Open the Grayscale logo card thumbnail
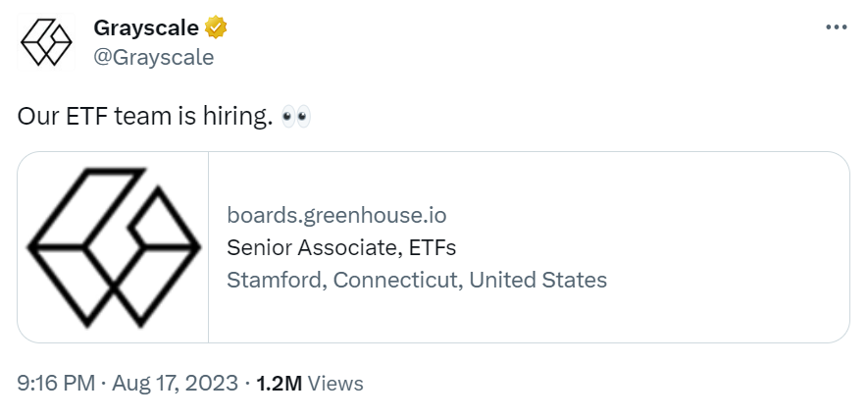The image size is (868, 418). tap(113, 246)
